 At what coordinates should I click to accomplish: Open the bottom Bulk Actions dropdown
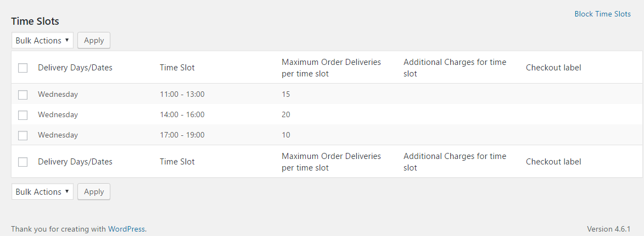(42, 192)
